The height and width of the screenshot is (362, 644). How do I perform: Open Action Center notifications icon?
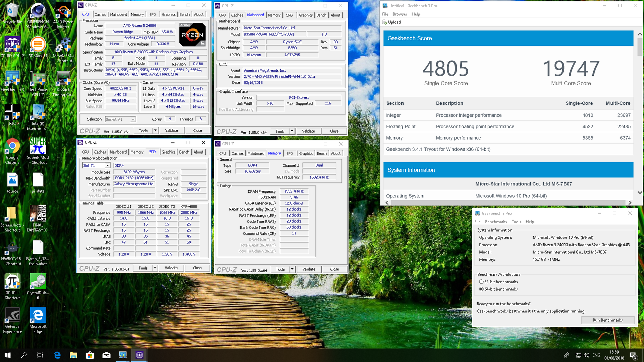633,355
